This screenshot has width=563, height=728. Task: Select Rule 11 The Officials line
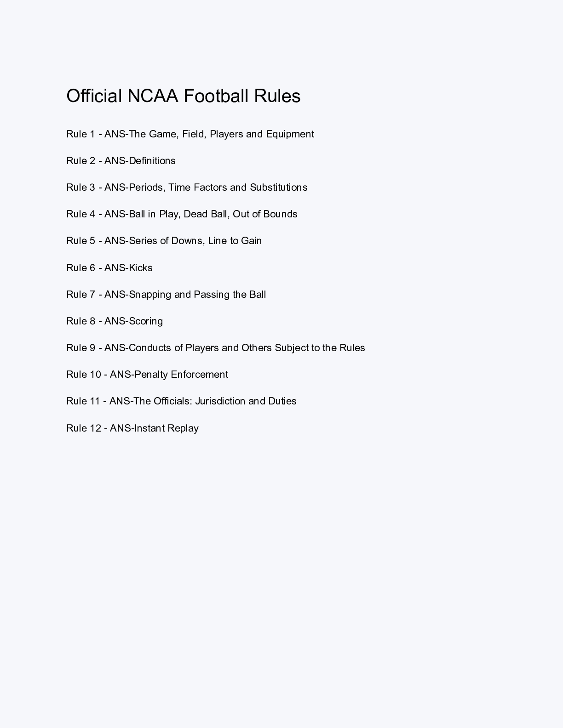coord(181,401)
